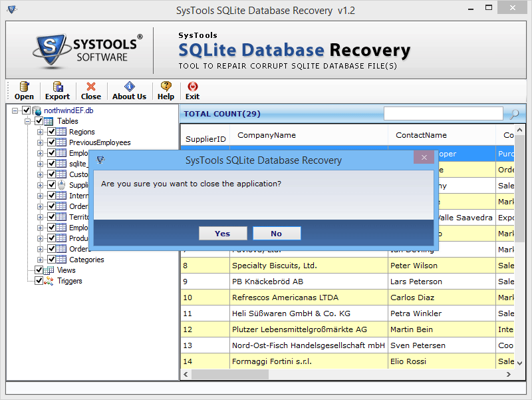Click the northwindEF.db database icon
The width and height of the screenshot is (532, 400).
click(x=37, y=110)
